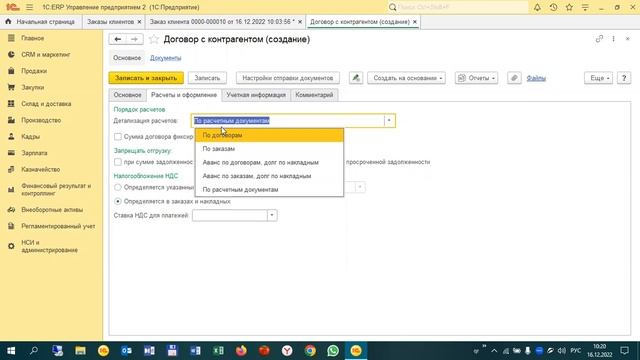Viewport: 640px width, 360px height.
Task: Open WhatsApp from Windows taskbar
Action: click(333, 351)
